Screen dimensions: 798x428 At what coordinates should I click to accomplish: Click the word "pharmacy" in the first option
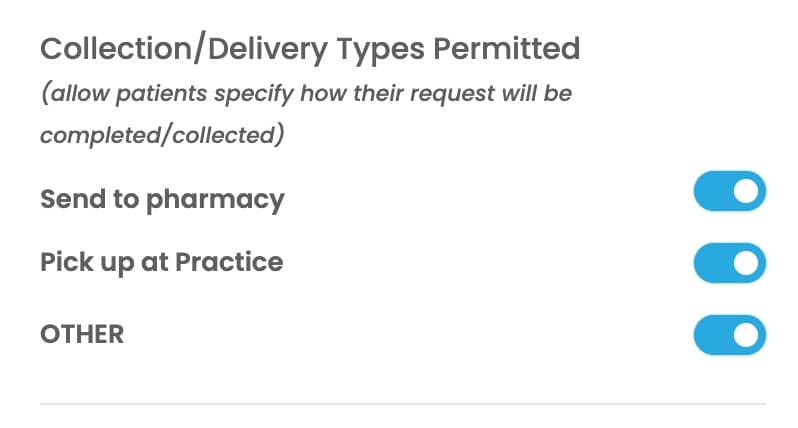click(x=215, y=200)
